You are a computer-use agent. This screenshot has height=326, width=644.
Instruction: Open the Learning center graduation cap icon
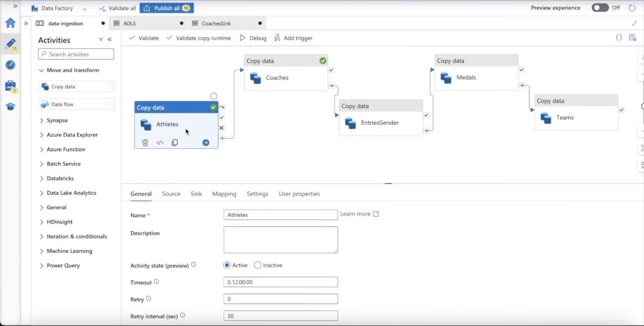tap(11, 107)
